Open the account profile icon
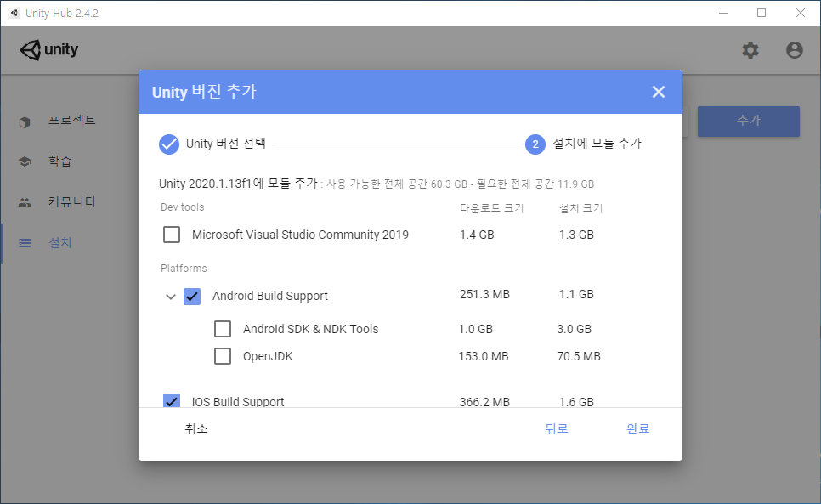821x504 pixels. tap(795, 50)
